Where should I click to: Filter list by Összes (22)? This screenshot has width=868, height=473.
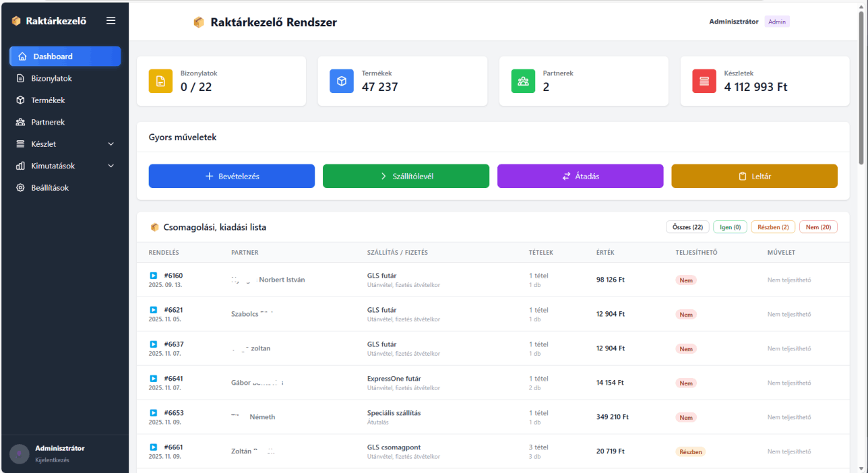tap(687, 227)
